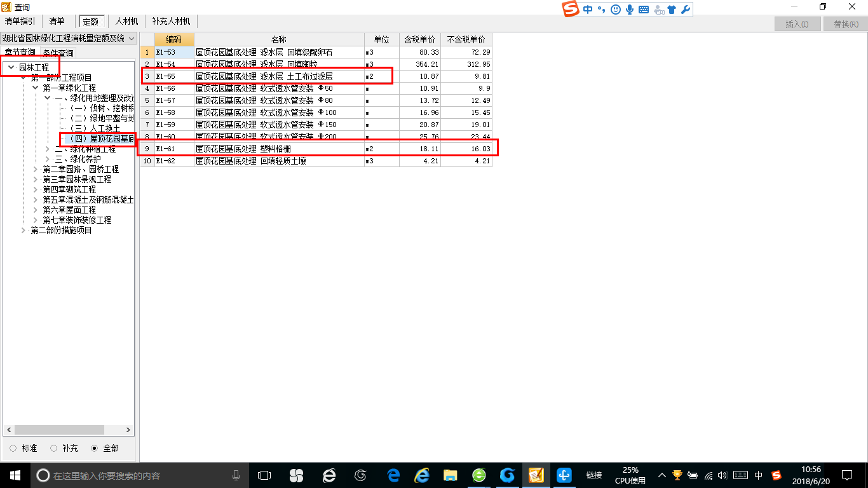Open Task View on the taskbar
868x488 pixels.
tap(264, 475)
